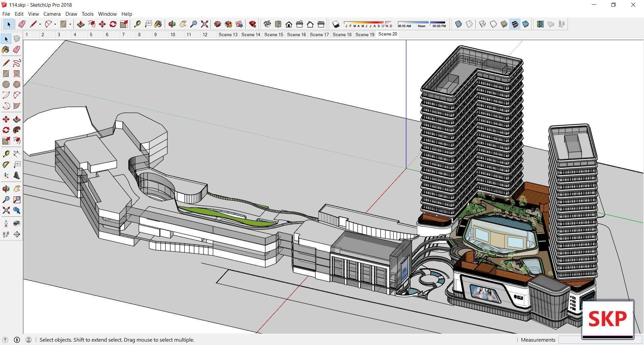The image size is (644, 345).
Task: Select the Circle tool in left toolbar
Action: point(6,84)
